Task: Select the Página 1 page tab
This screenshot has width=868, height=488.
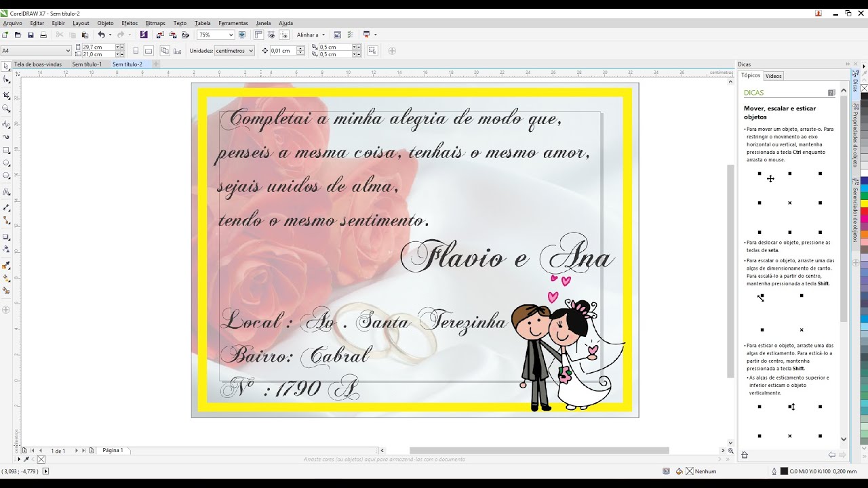Action: pos(113,450)
